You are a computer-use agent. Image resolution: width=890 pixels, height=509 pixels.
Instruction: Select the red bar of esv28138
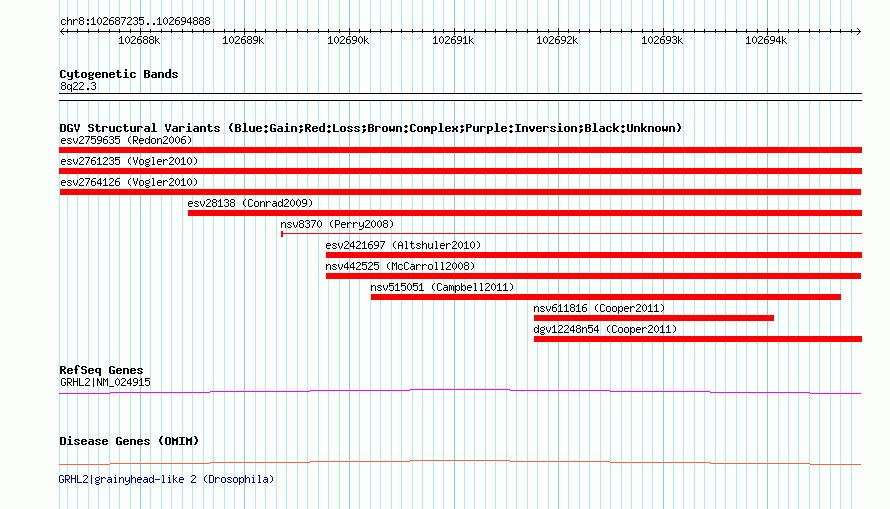[x=525, y=213]
